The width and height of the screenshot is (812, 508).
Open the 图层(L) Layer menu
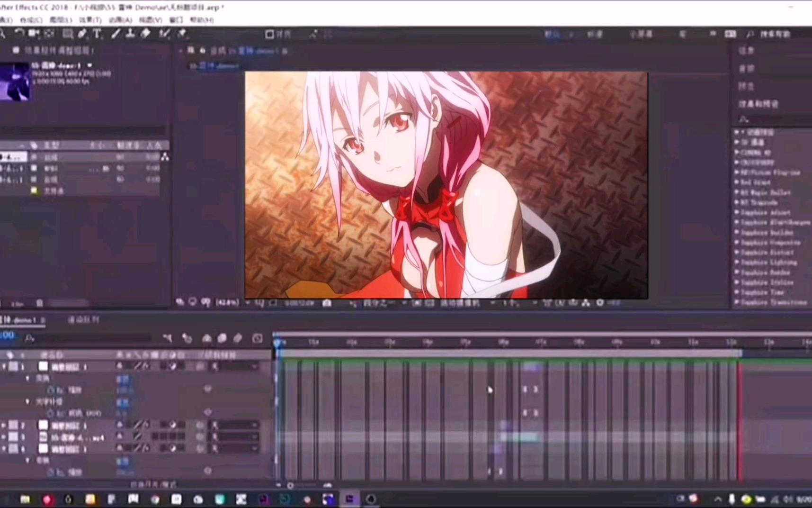[x=61, y=20]
